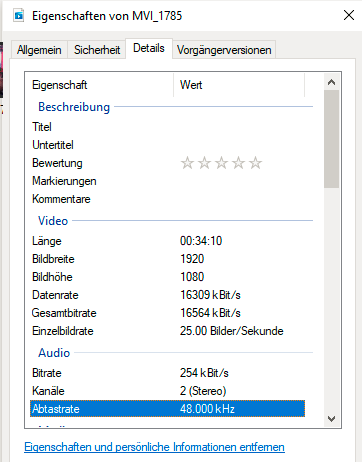
Task: Click the value 254 kBit/s
Action: pos(204,373)
